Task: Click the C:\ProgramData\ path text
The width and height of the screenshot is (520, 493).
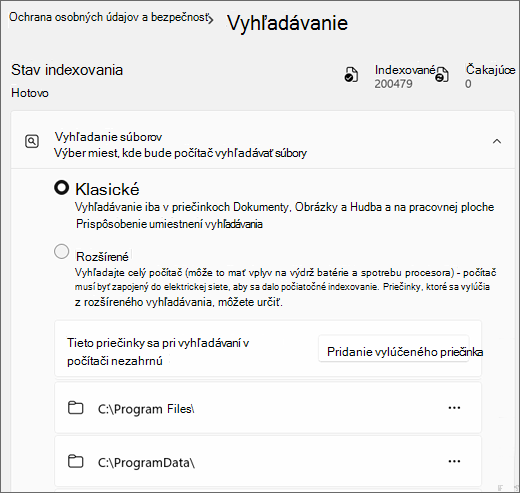Action: (x=146, y=463)
